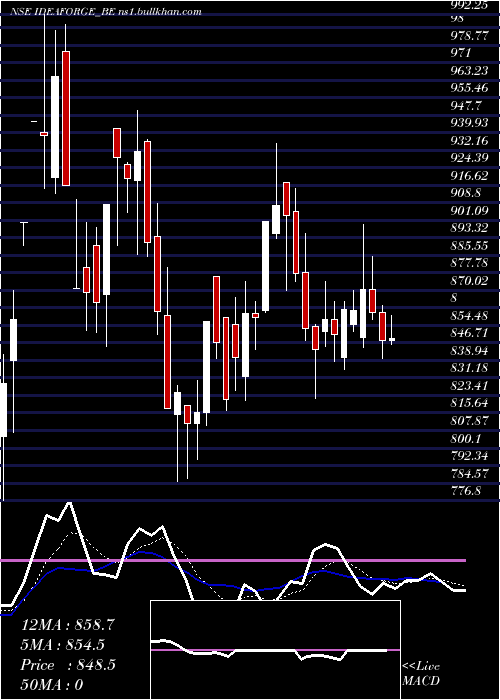Select the 838.94 axis value
This screenshot has height=700, width=500.
[470, 350]
